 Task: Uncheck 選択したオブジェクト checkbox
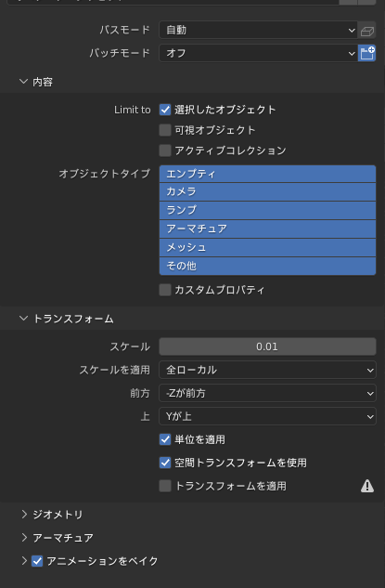click(165, 110)
